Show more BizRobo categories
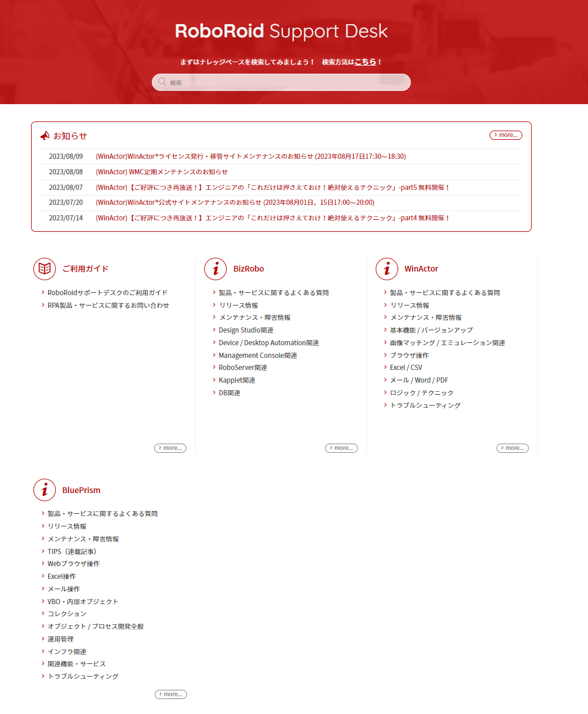The height and width of the screenshot is (714, 588). [x=341, y=448]
